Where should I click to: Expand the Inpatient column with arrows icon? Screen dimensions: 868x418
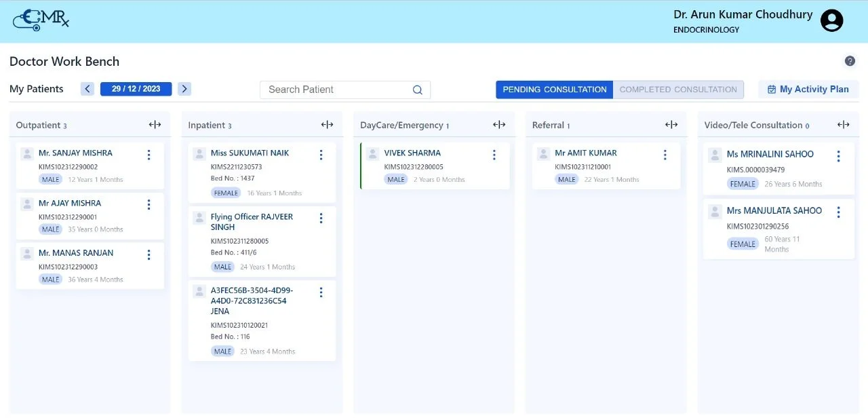coord(328,125)
